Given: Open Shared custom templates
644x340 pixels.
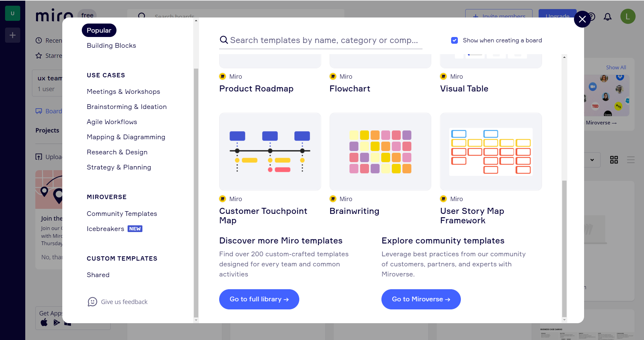Looking at the screenshot, I should [x=98, y=275].
